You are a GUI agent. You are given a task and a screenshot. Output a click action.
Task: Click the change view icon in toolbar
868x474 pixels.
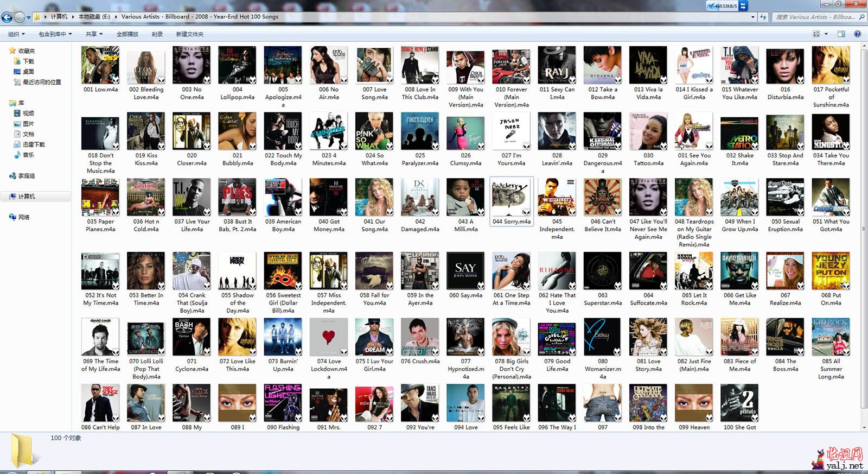pos(816,34)
